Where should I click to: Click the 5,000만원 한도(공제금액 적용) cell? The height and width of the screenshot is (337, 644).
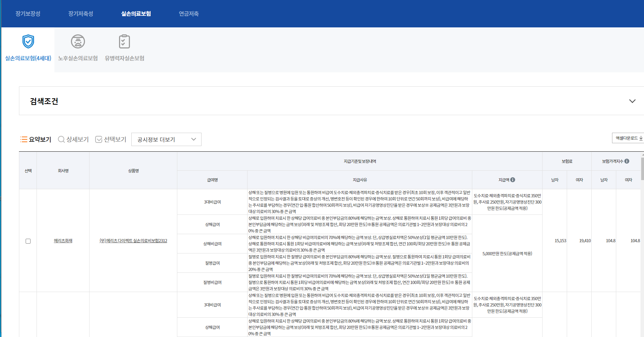click(x=507, y=253)
